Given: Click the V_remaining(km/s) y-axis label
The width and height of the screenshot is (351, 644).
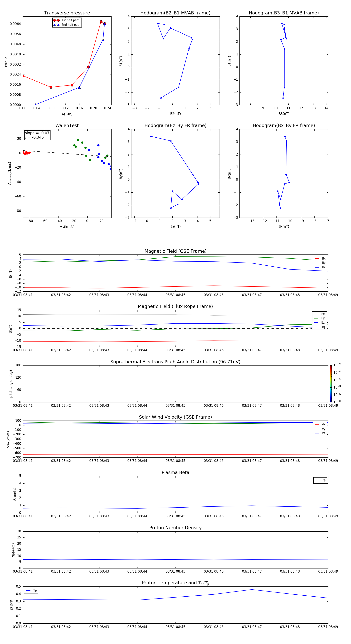Looking at the screenshot, I should coord(10,173).
